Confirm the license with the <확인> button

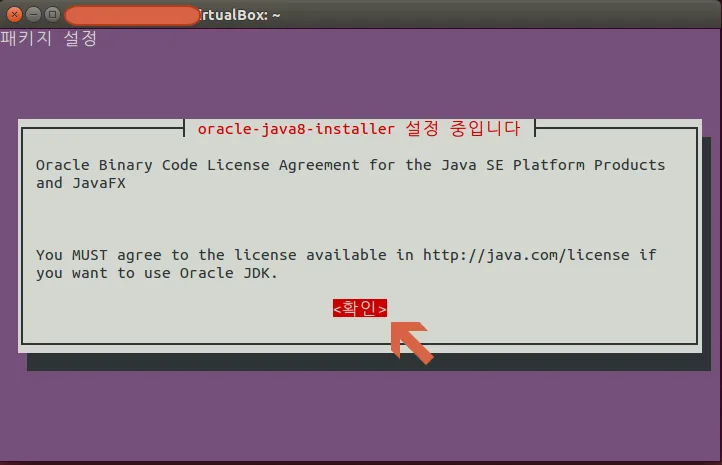[x=360, y=308]
